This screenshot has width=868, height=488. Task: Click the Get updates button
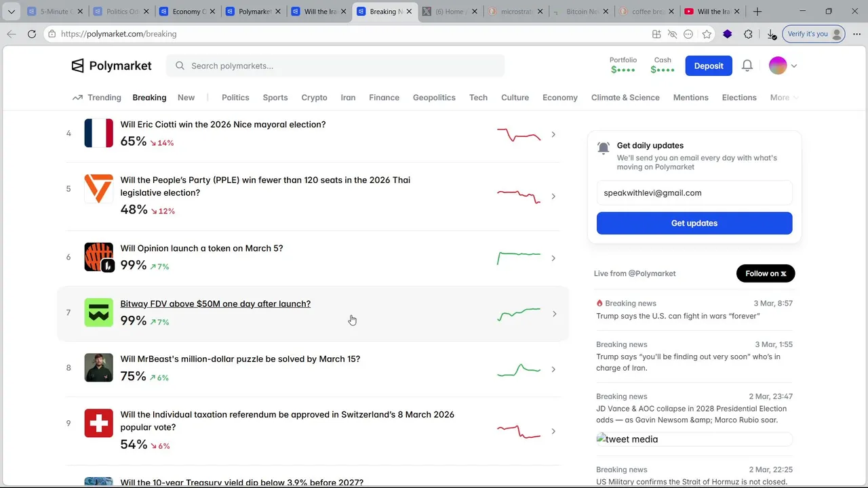pyautogui.click(x=694, y=223)
